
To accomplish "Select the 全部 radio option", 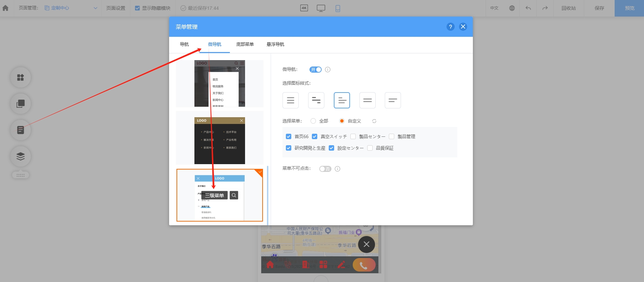I will tap(313, 121).
